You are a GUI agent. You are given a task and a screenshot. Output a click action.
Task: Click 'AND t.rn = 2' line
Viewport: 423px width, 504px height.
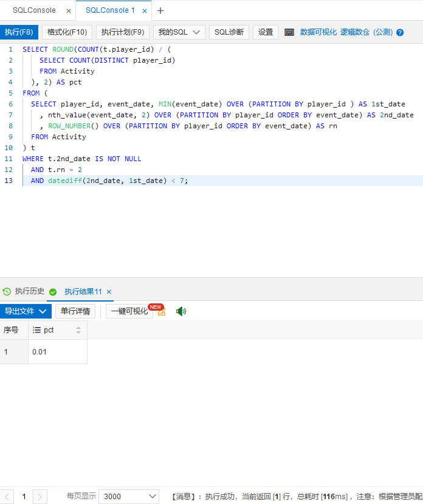(57, 170)
